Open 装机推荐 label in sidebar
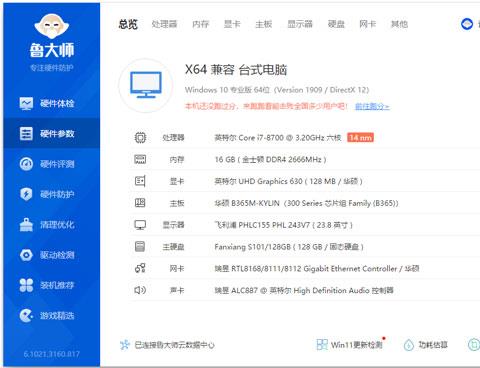The height and width of the screenshot is (368, 480). tap(57, 285)
